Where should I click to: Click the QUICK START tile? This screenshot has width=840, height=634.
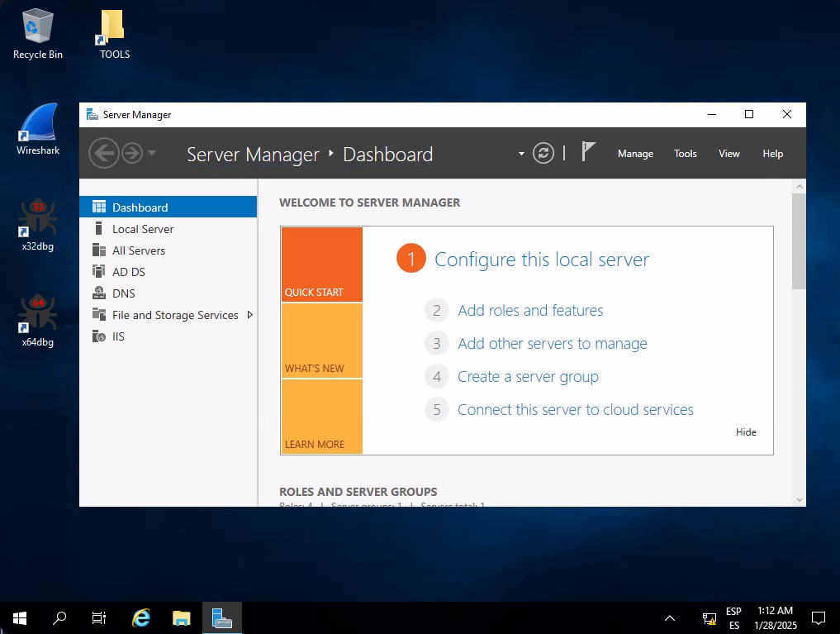tap(322, 265)
